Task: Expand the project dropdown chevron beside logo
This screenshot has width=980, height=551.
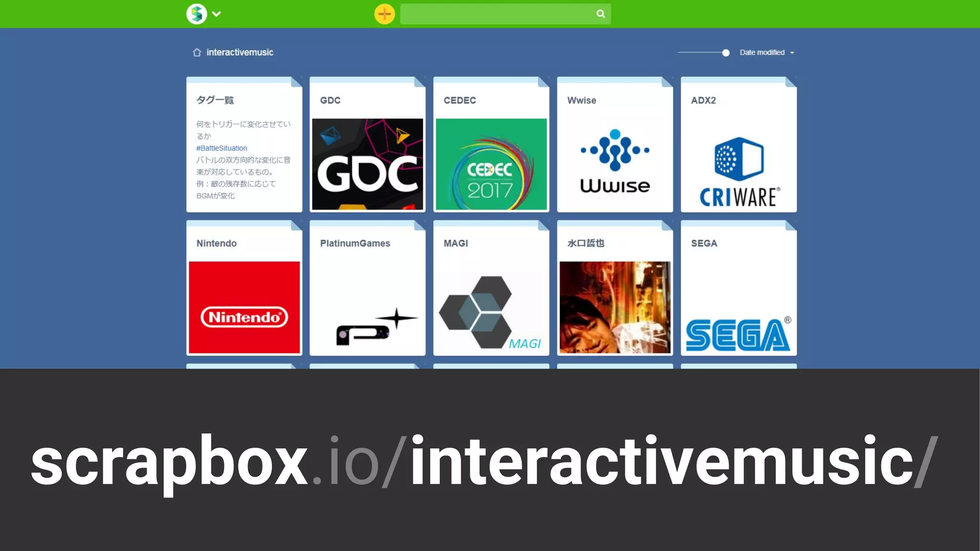Action: 216,14
